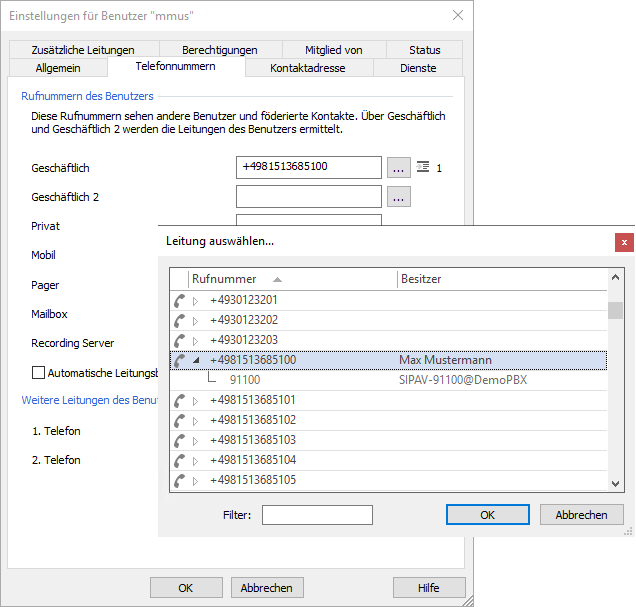The height and width of the screenshot is (607, 636).
Task: Open the Berechtigungen tab
Action: 219,50
